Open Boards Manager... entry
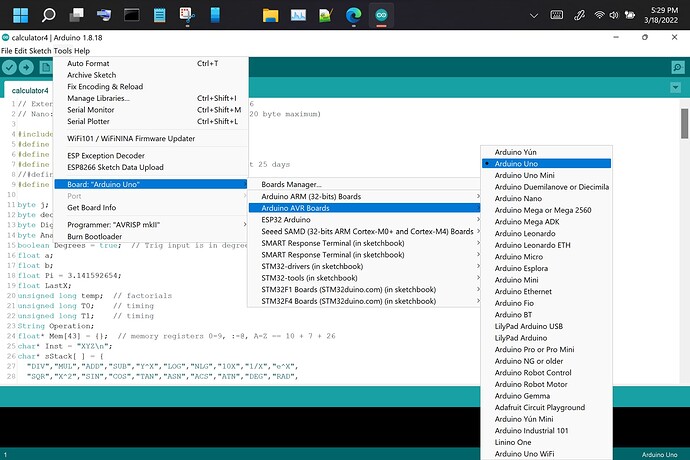Screen dimensions: 690x460 click(292, 184)
